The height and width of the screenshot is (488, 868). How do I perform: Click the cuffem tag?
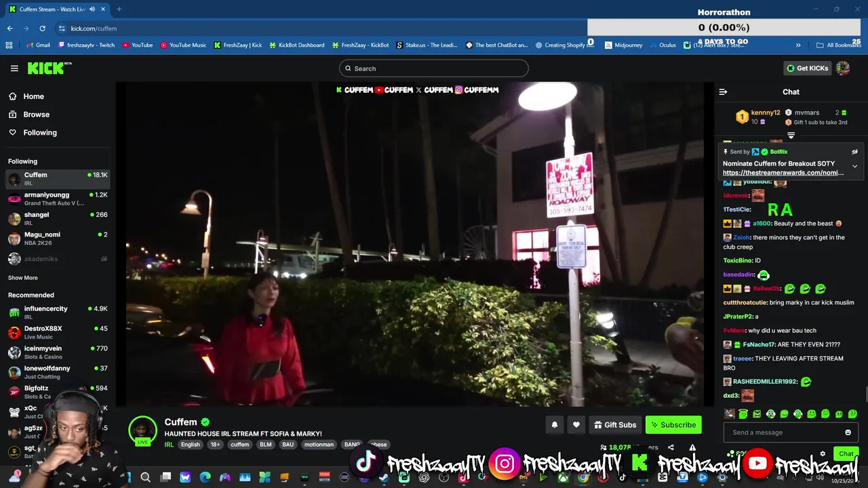click(239, 445)
